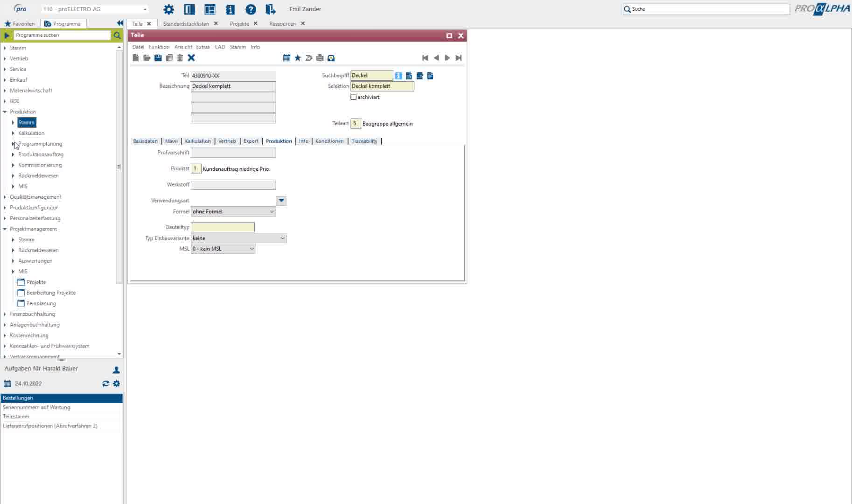Select the Teilestamm task entry
The image size is (852, 504).
pyautogui.click(x=62, y=416)
